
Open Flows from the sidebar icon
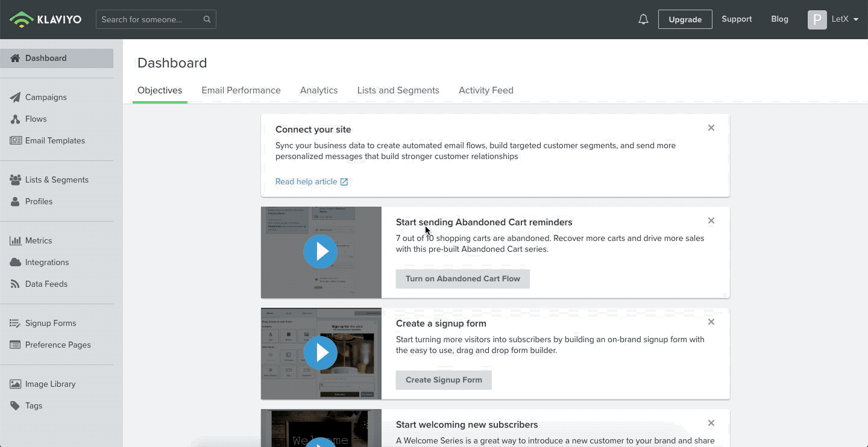coord(16,119)
